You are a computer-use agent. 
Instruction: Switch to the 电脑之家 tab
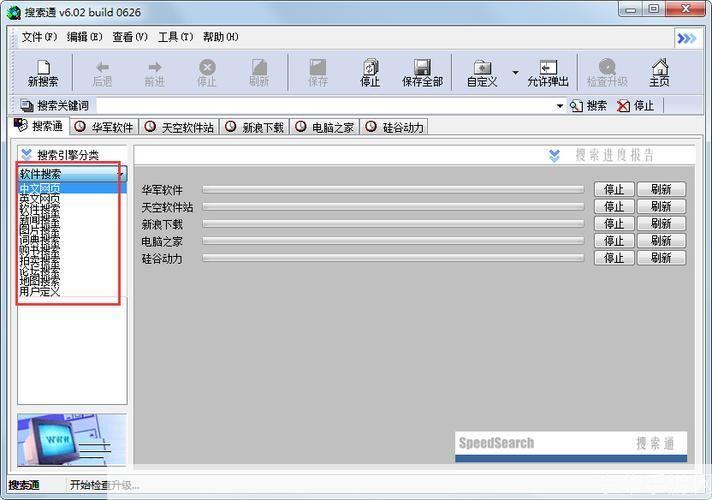point(325,127)
